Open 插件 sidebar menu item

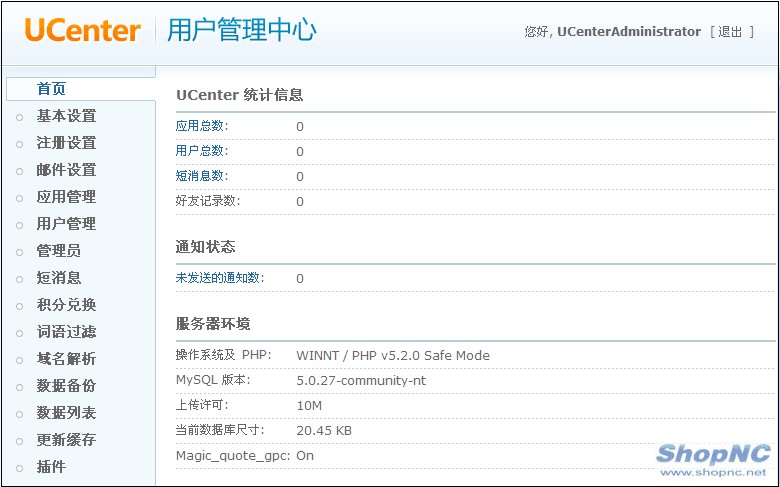click(51, 467)
